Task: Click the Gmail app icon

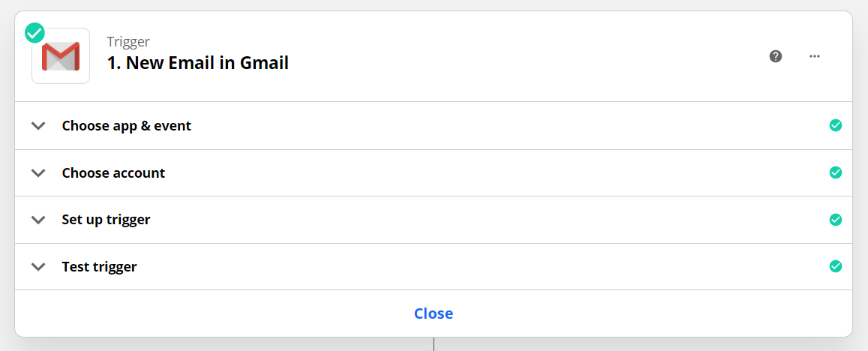Action: 61,57
